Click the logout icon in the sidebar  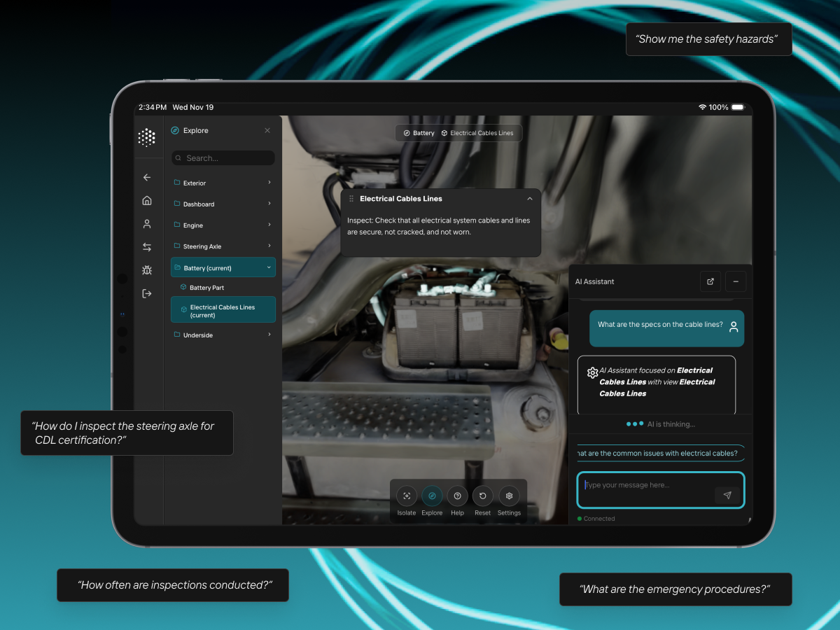point(147,293)
